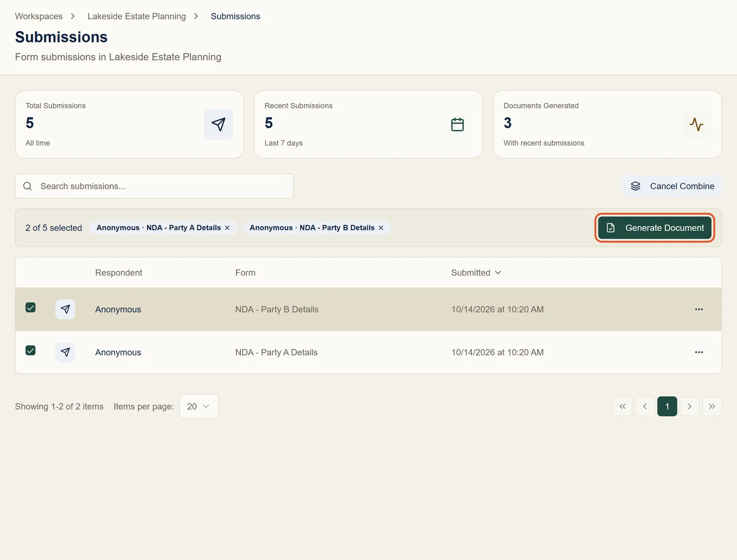Open the Workspaces breadcrumb
Screen dimensions: 737x560
click(39, 16)
